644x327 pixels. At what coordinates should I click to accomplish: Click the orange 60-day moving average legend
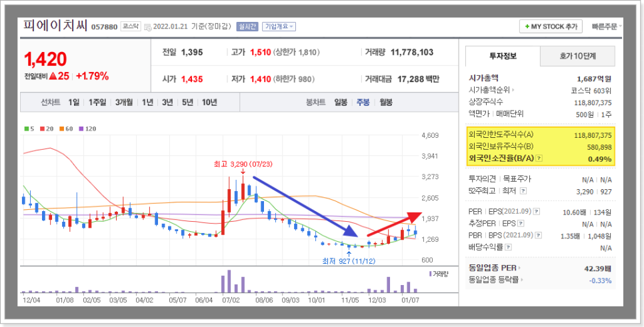point(67,129)
